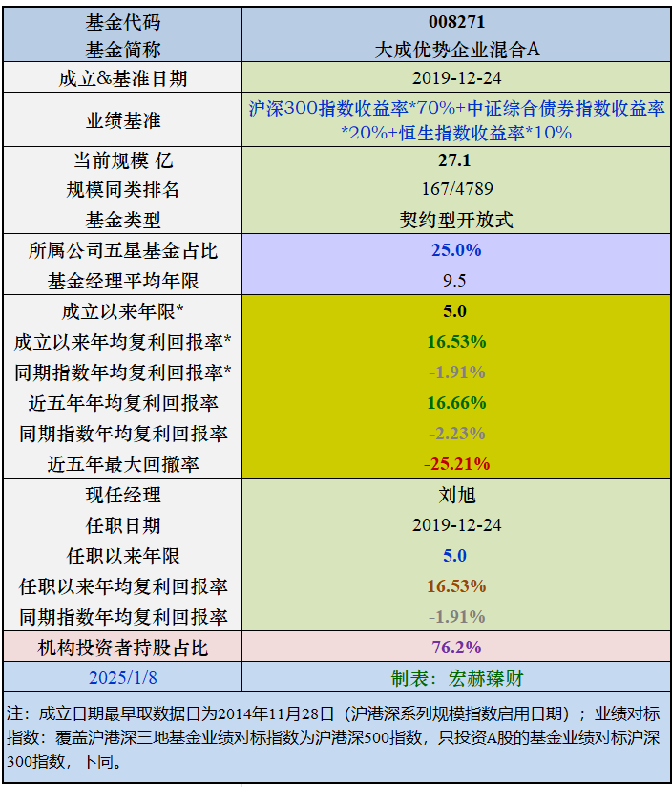Select manager average years value 9.5
The height and width of the screenshot is (787, 672).
tap(454, 281)
